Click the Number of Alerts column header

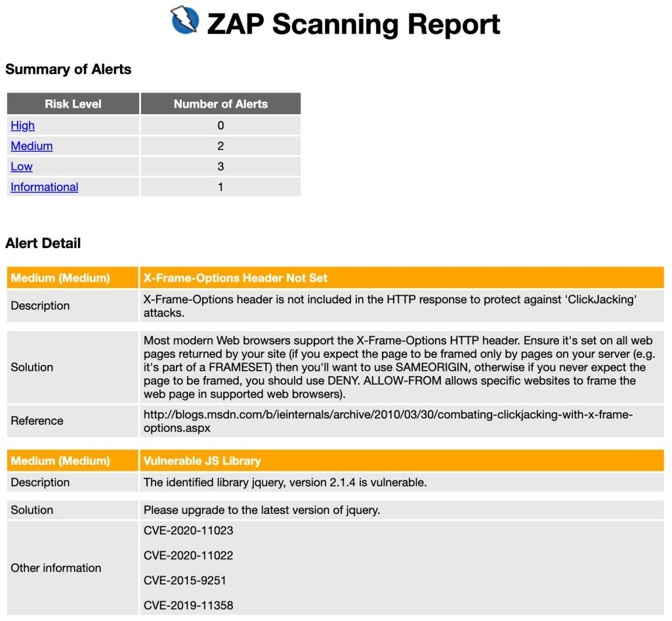(220, 103)
